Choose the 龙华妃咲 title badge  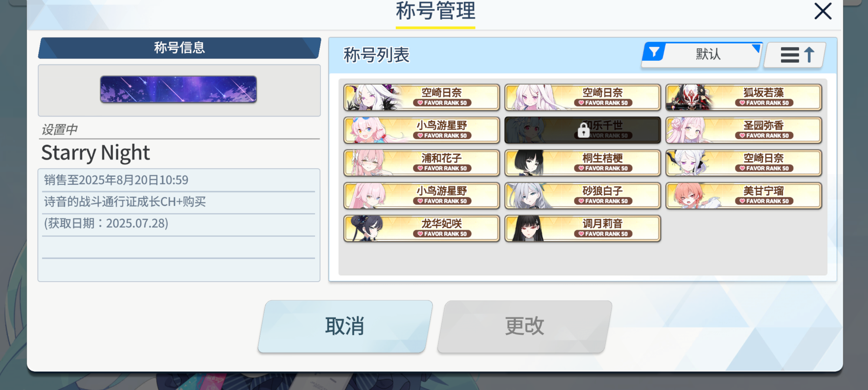point(421,228)
